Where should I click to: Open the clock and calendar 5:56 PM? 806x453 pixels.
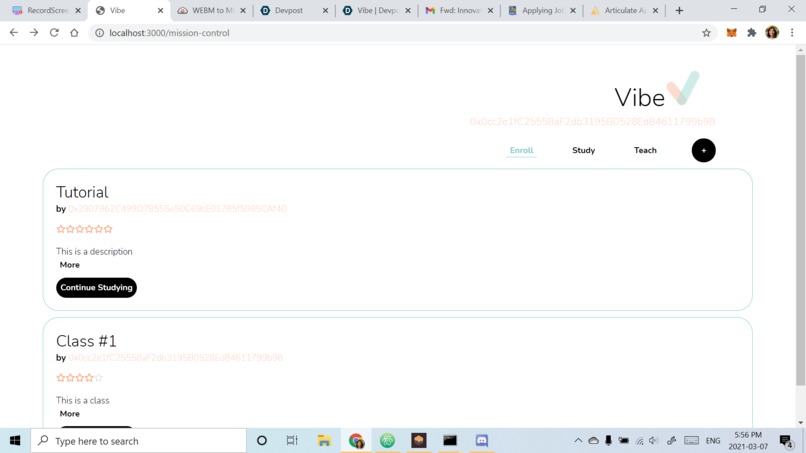tap(748, 441)
